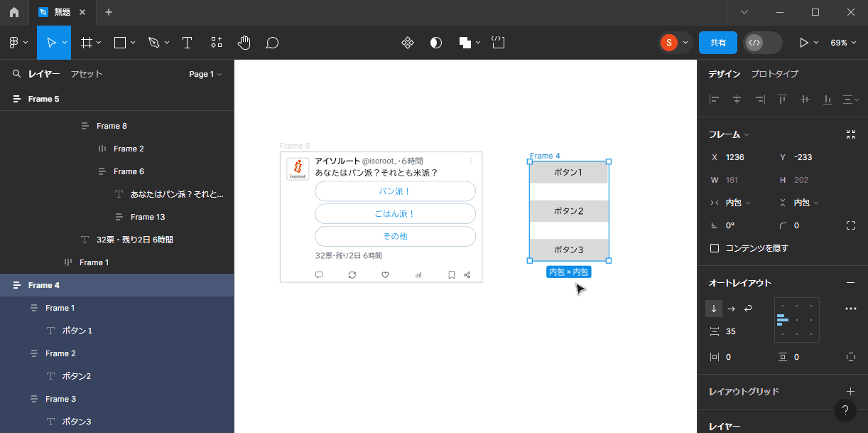The width and height of the screenshot is (868, 433).
Task: Click the Align right icon
Action: (x=759, y=100)
